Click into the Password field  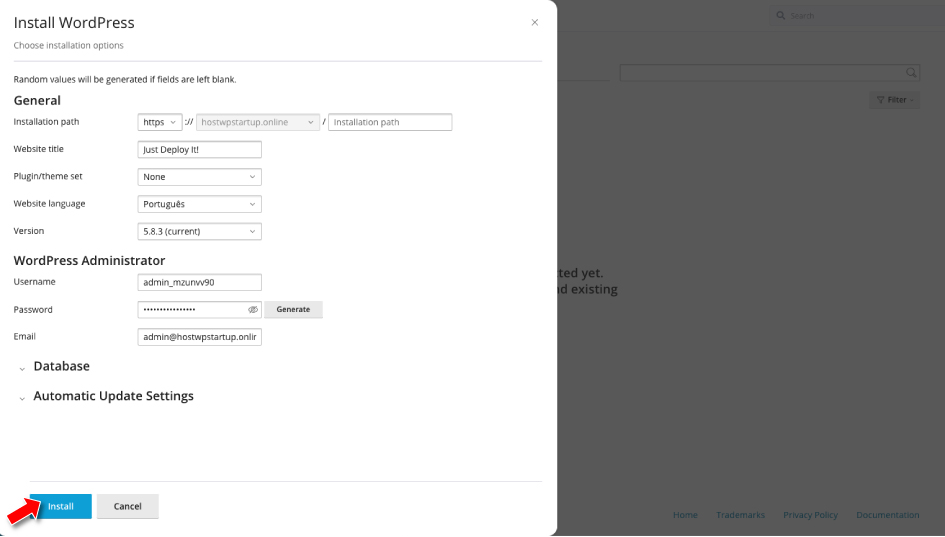190,310
